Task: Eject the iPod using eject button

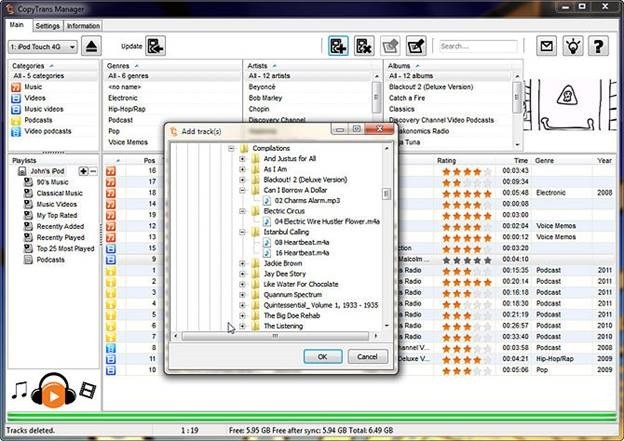Action: [92, 46]
